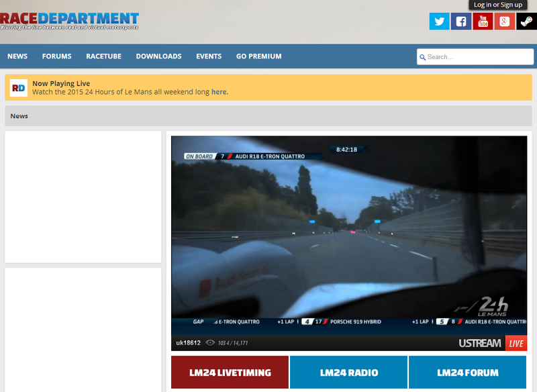Open the Events menu item
This screenshot has height=392, width=537.
click(x=209, y=56)
